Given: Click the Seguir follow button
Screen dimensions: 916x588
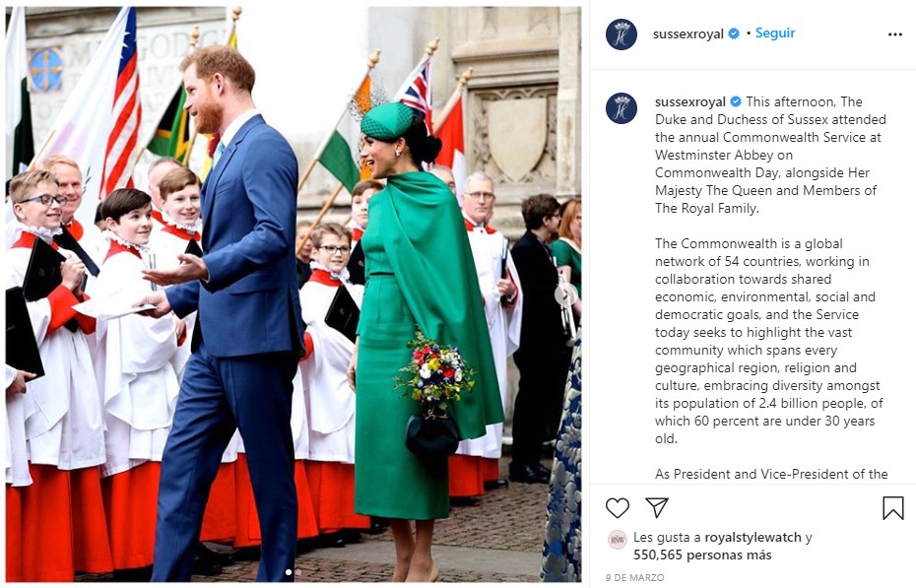Looking at the screenshot, I should (x=774, y=33).
